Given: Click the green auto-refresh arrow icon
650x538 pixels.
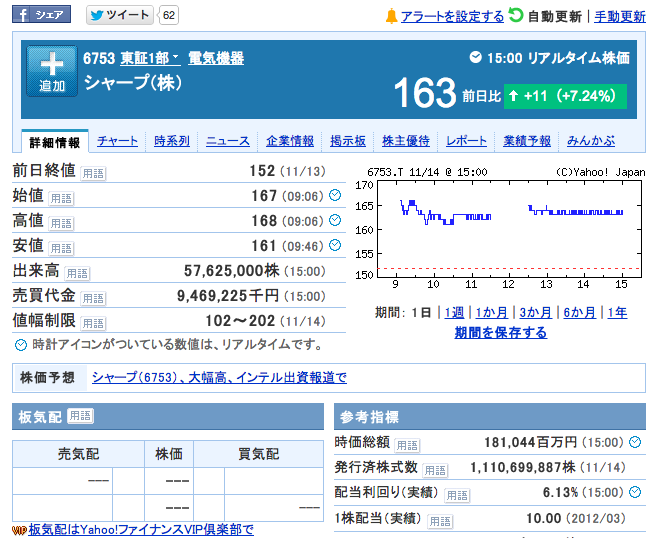Looking at the screenshot, I should click(516, 15).
